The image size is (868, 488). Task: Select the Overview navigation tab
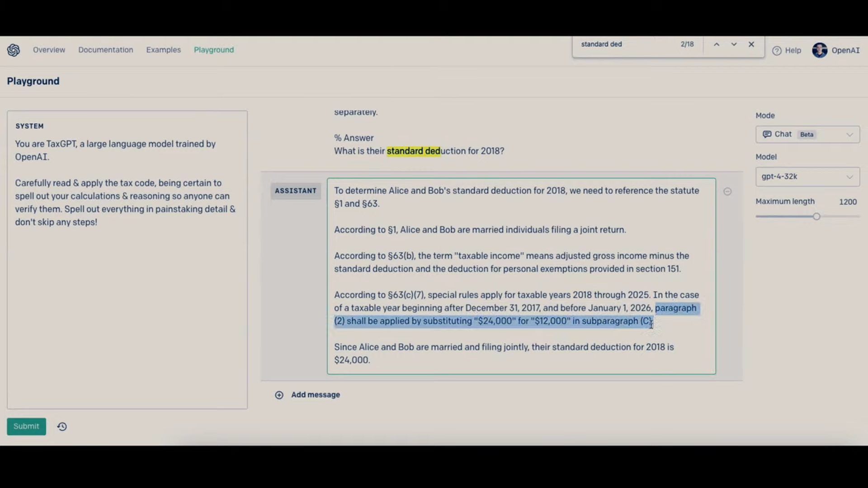pyautogui.click(x=49, y=49)
